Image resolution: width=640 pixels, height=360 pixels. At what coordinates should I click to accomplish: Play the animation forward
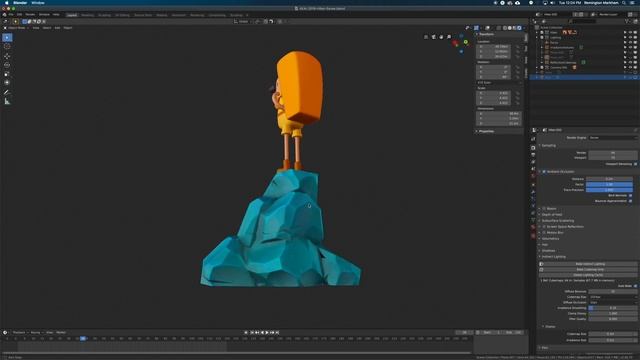pyautogui.click(x=267, y=333)
